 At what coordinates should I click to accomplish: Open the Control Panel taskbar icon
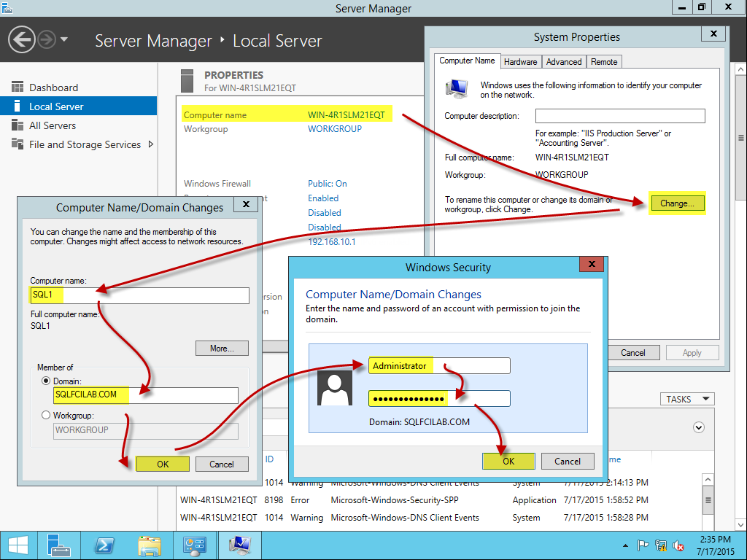(x=194, y=545)
